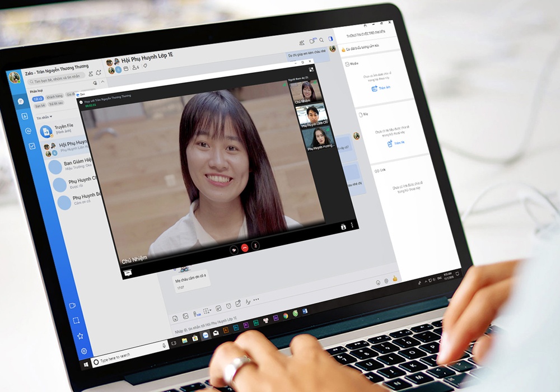Open Zalo settings gear in sidebar
The image size is (560, 392).
(x=83, y=351)
